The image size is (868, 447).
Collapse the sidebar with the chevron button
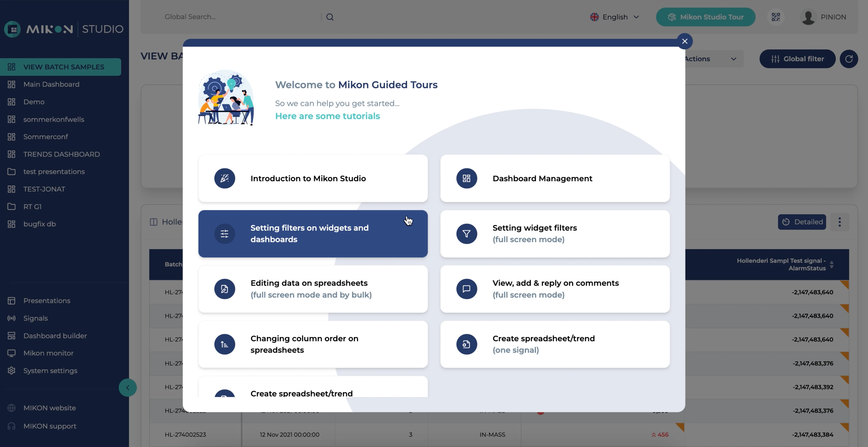tap(127, 387)
